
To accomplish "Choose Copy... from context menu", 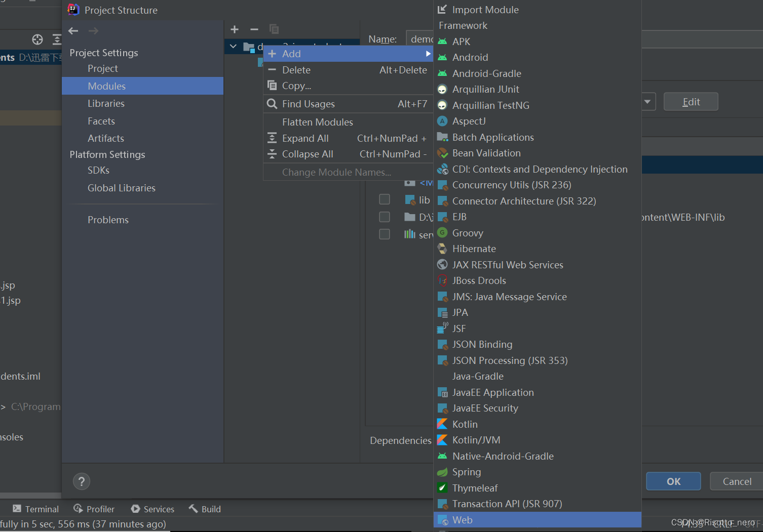I will [349, 86].
